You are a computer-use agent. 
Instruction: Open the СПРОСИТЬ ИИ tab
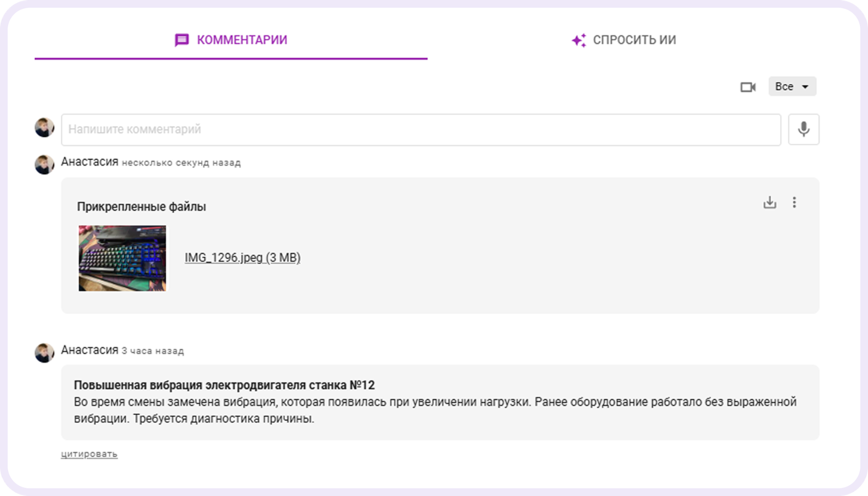(x=624, y=40)
